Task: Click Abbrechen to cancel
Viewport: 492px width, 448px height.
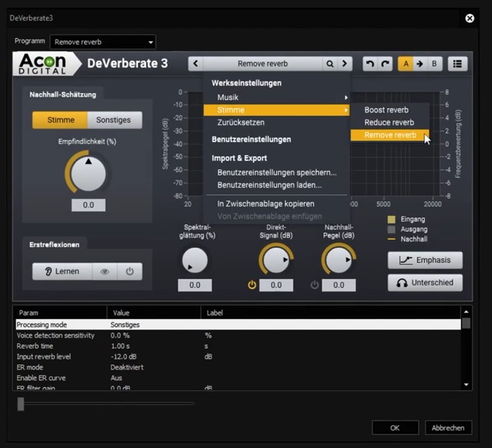Action: pyautogui.click(x=448, y=428)
